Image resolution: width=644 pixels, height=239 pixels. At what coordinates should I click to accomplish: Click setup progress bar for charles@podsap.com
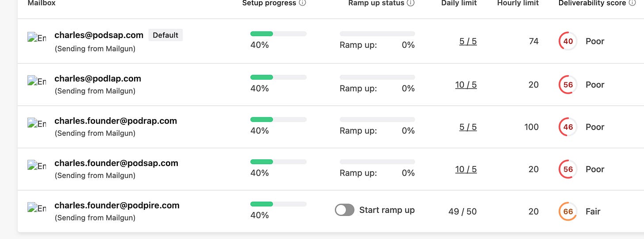click(278, 34)
